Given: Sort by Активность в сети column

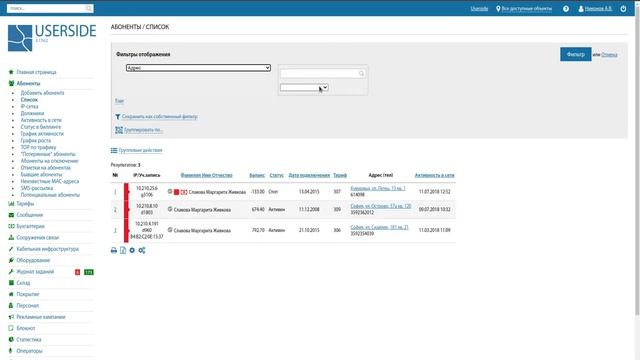Looking at the screenshot, I should click(x=434, y=175).
